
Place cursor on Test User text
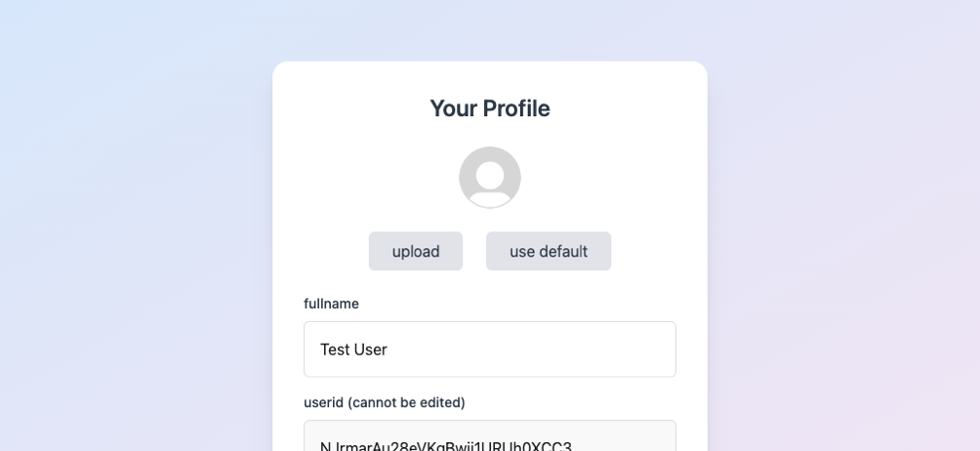click(x=353, y=349)
